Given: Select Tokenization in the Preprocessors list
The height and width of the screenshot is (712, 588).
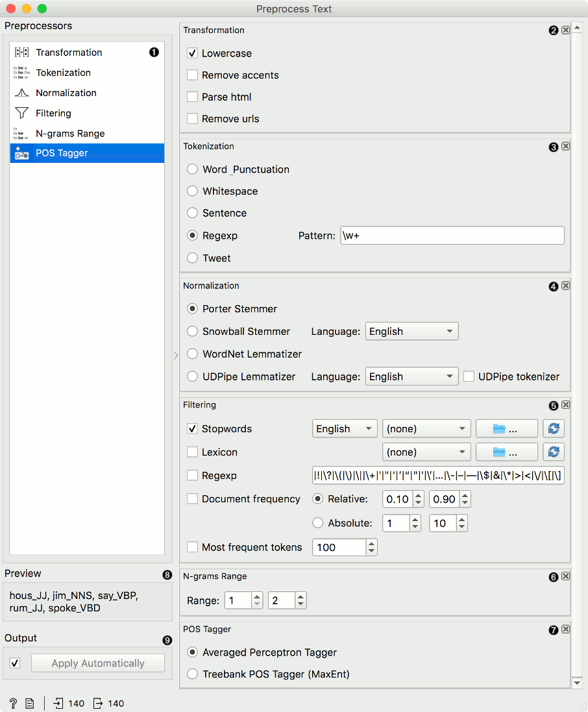Looking at the screenshot, I should (63, 73).
